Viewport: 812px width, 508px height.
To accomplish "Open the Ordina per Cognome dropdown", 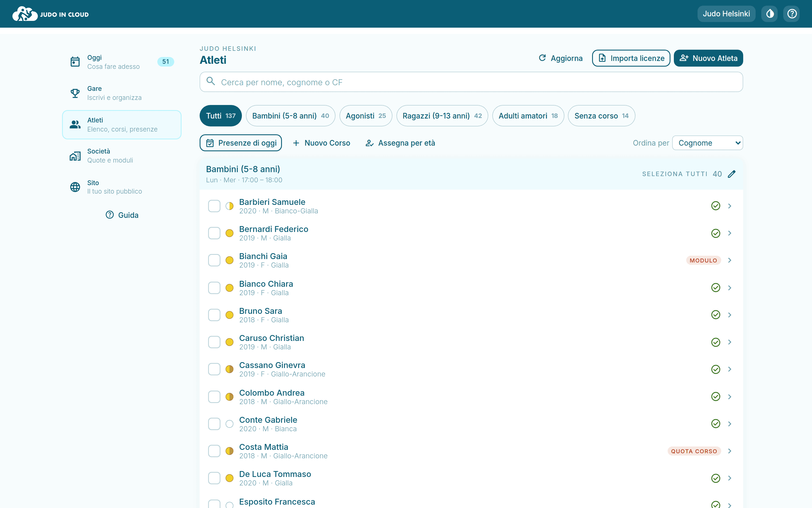I will [707, 143].
